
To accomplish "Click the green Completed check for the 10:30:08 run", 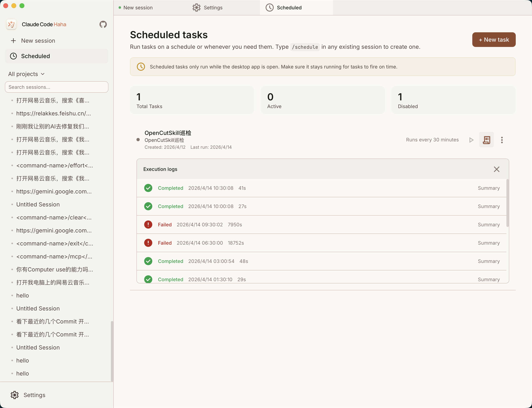I will [x=148, y=188].
